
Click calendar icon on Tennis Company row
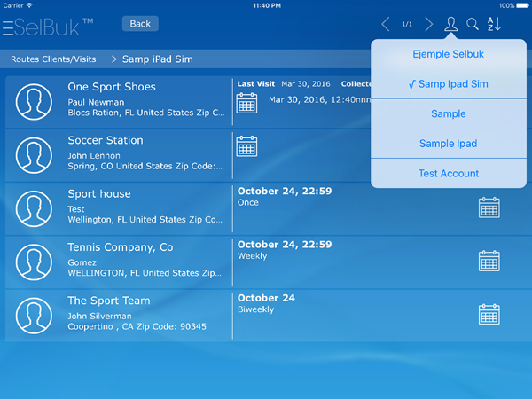tap(489, 261)
